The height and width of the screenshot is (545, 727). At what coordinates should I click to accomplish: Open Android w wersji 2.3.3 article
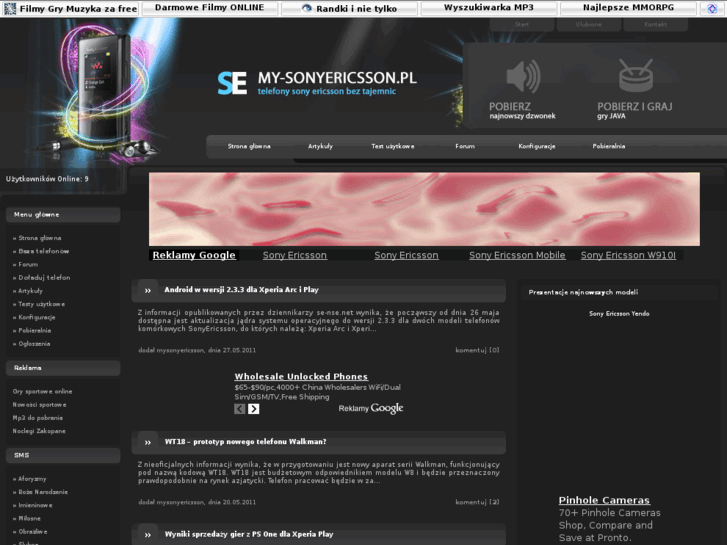point(241,290)
